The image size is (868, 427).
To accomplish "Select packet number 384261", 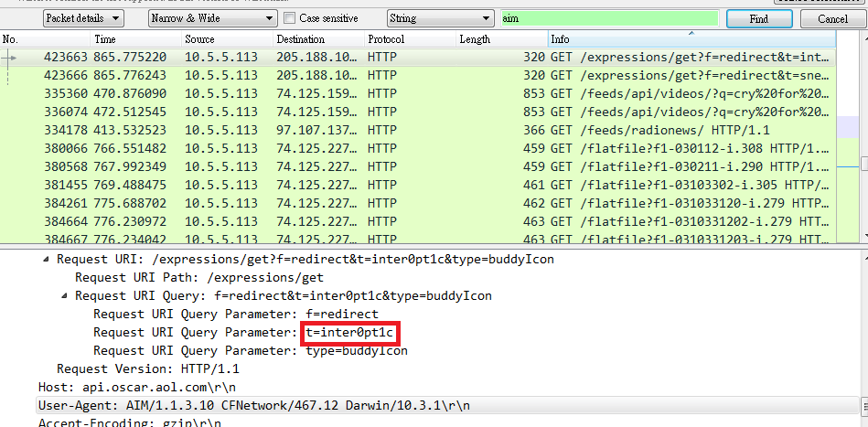I will [x=418, y=203].
